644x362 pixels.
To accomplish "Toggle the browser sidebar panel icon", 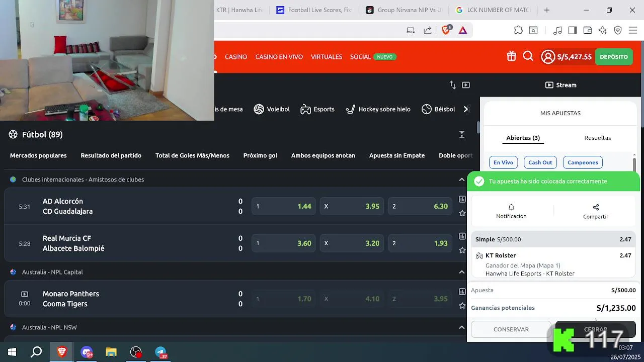I will tap(572, 30).
